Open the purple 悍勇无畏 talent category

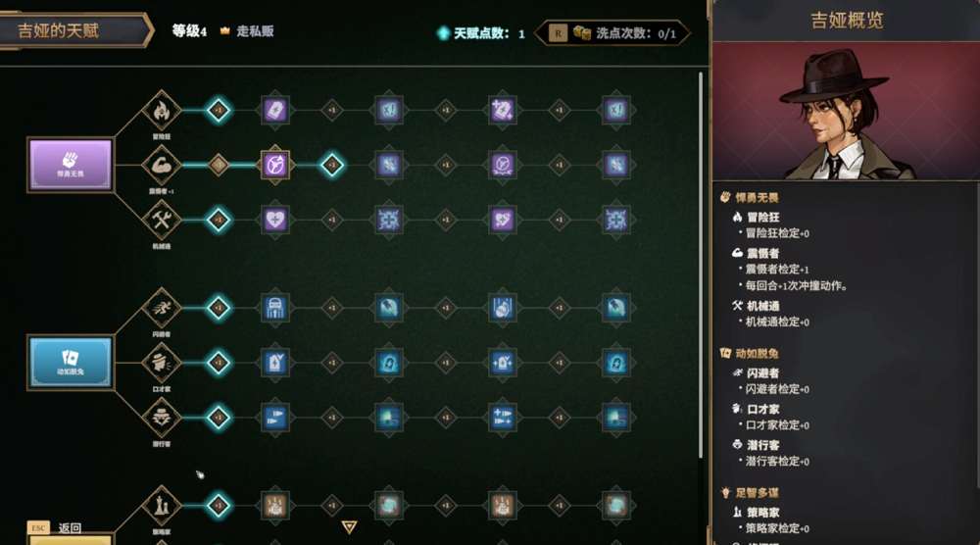pos(71,165)
